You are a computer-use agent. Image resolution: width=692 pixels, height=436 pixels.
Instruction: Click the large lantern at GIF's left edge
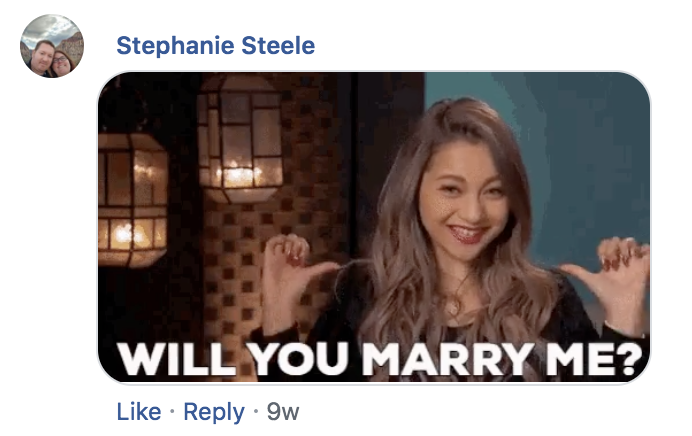132,199
